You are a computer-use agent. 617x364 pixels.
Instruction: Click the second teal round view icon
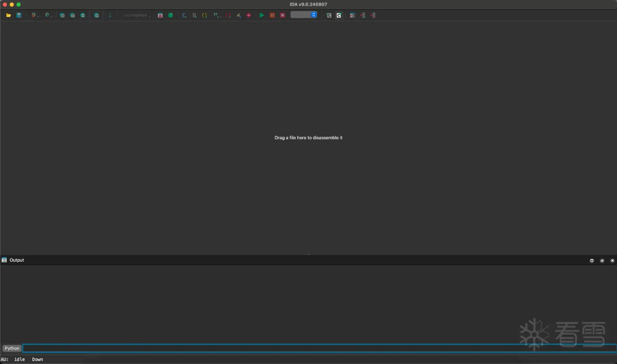click(72, 15)
